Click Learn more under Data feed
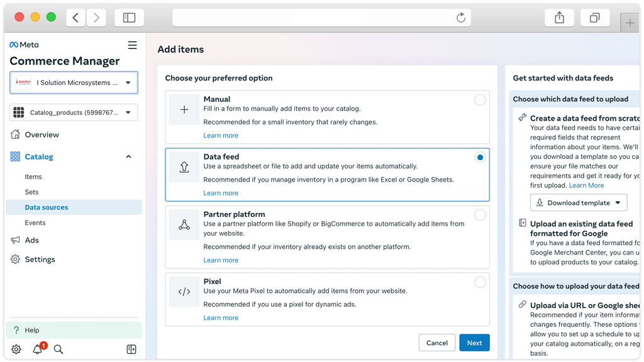This screenshot has height=362, width=644. 221,193
